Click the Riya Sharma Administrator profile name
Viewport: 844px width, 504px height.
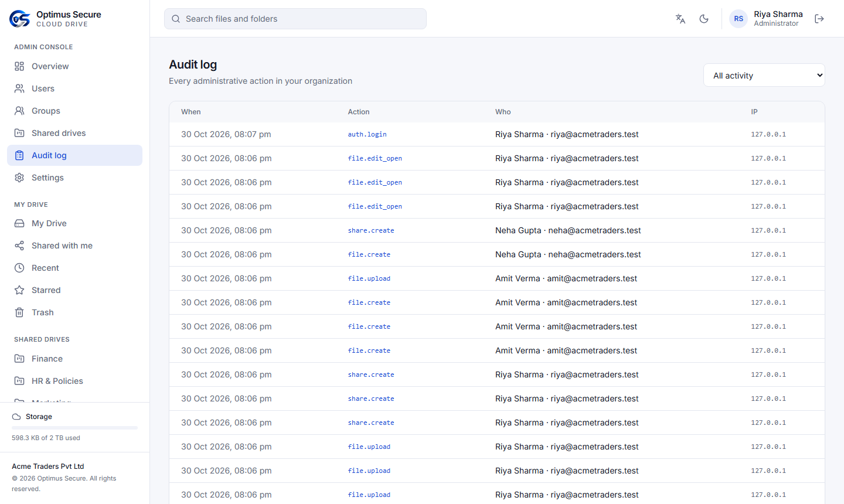coord(778,19)
